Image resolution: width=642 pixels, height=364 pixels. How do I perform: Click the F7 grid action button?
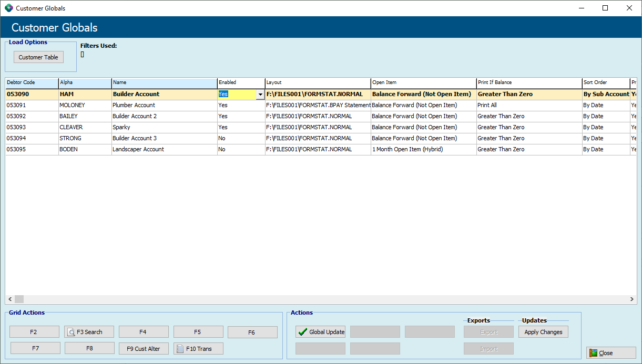click(x=35, y=348)
